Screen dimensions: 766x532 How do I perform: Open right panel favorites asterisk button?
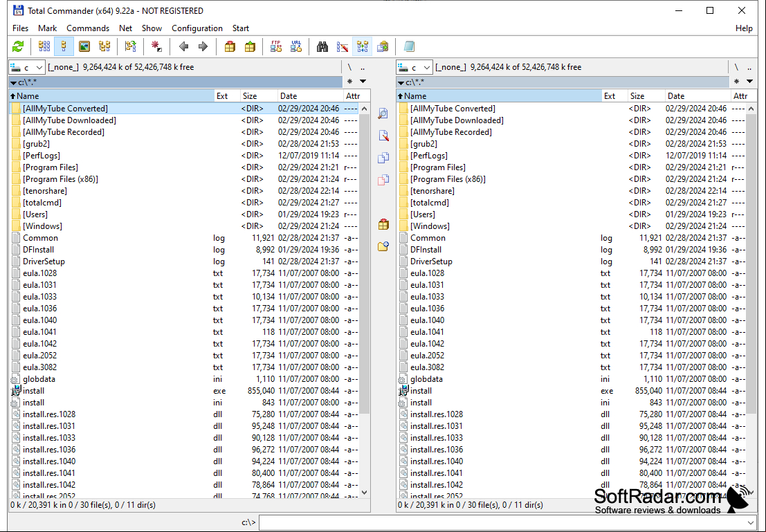(737, 82)
